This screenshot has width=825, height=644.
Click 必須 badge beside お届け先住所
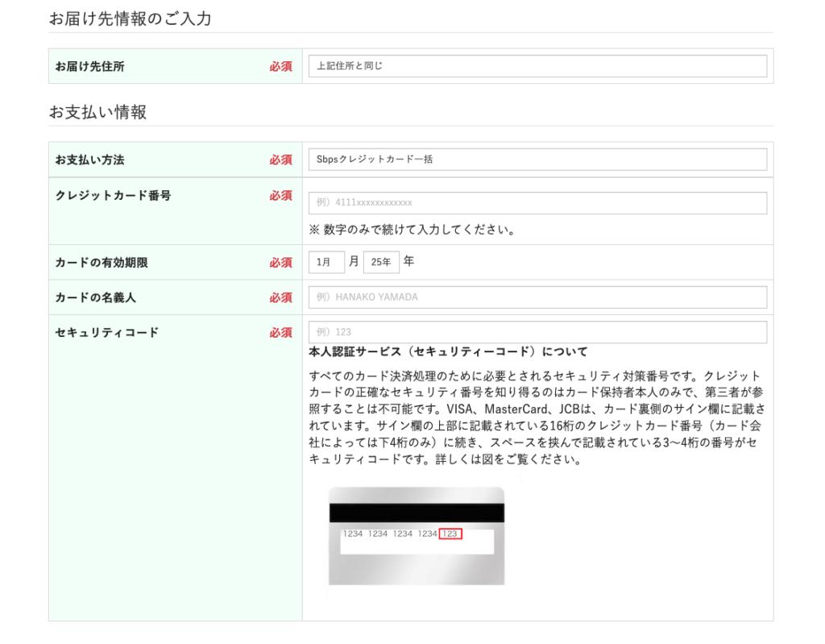click(x=280, y=67)
